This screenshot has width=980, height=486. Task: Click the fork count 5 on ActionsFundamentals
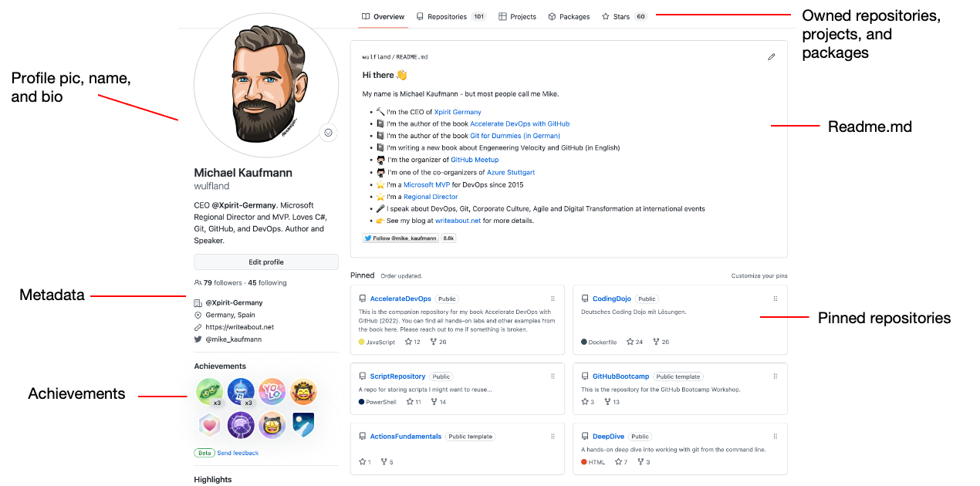point(387,462)
